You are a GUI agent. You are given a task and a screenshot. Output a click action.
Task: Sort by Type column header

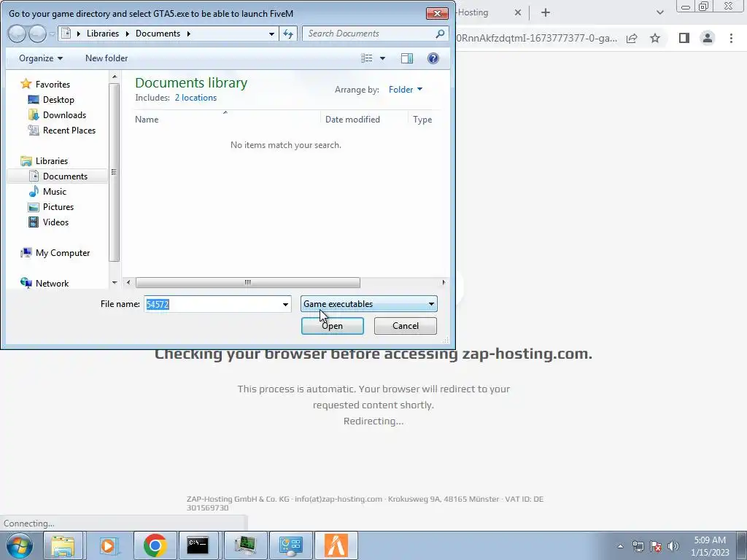coord(422,120)
